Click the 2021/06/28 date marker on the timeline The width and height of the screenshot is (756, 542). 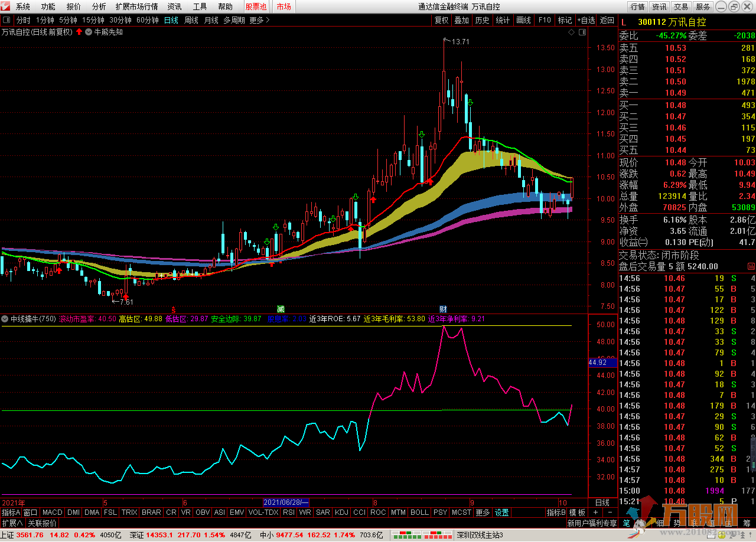(286, 502)
